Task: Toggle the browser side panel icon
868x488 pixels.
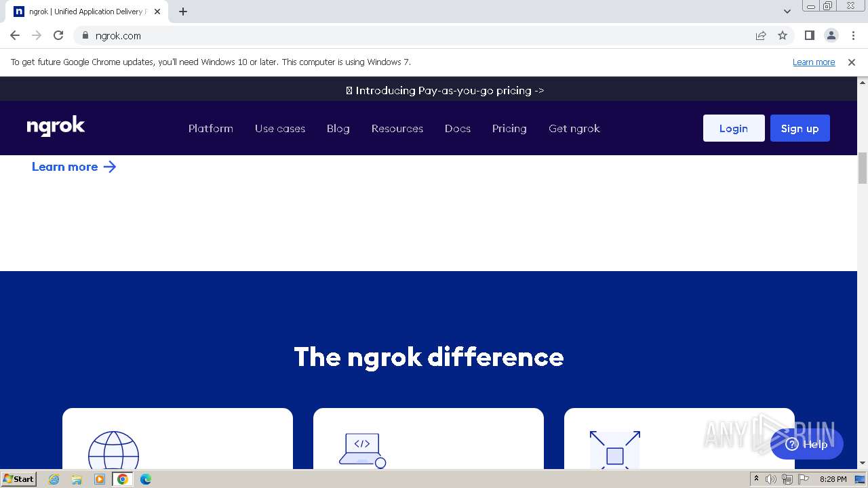Action: tap(809, 35)
